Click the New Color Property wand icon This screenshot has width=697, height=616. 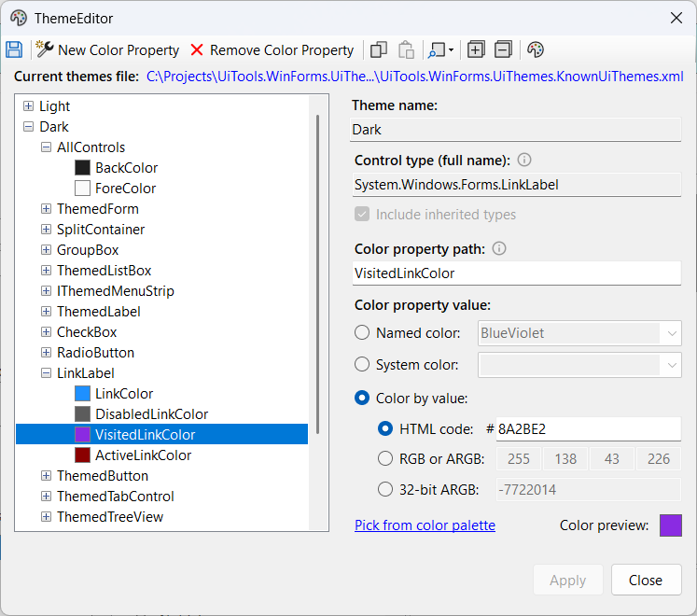(x=45, y=49)
